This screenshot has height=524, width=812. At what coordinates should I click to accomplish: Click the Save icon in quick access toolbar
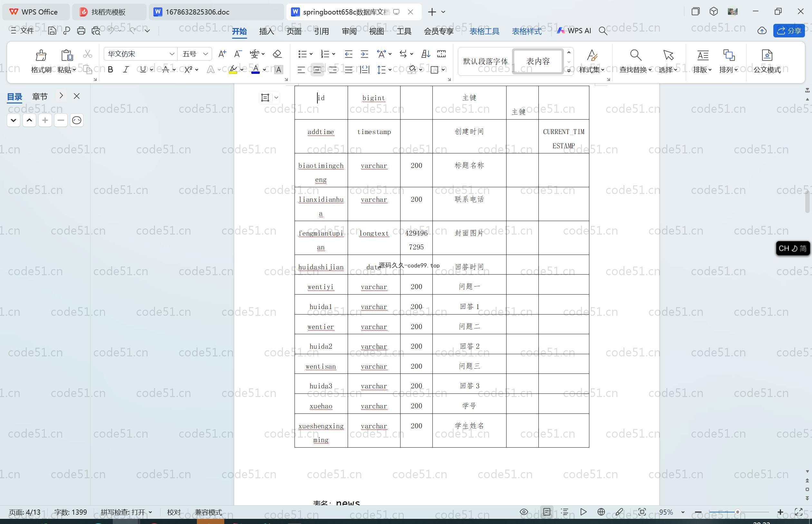click(x=52, y=31)
